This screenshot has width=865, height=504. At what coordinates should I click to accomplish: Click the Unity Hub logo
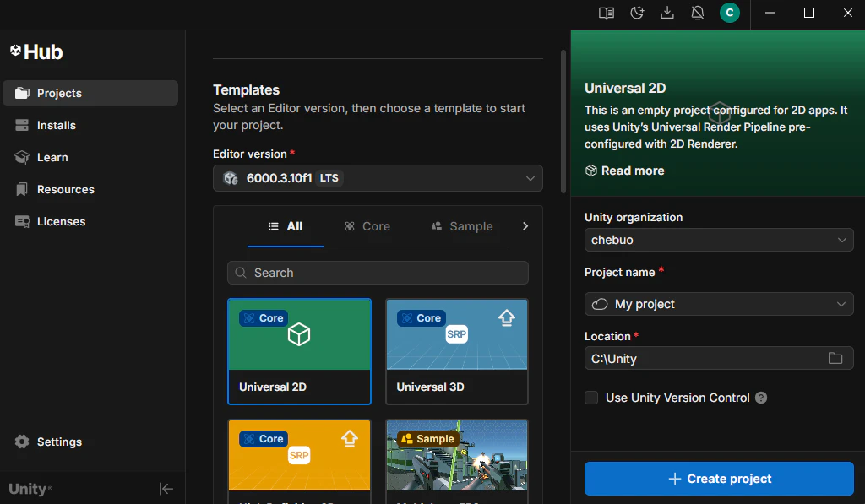coord(36,51)
